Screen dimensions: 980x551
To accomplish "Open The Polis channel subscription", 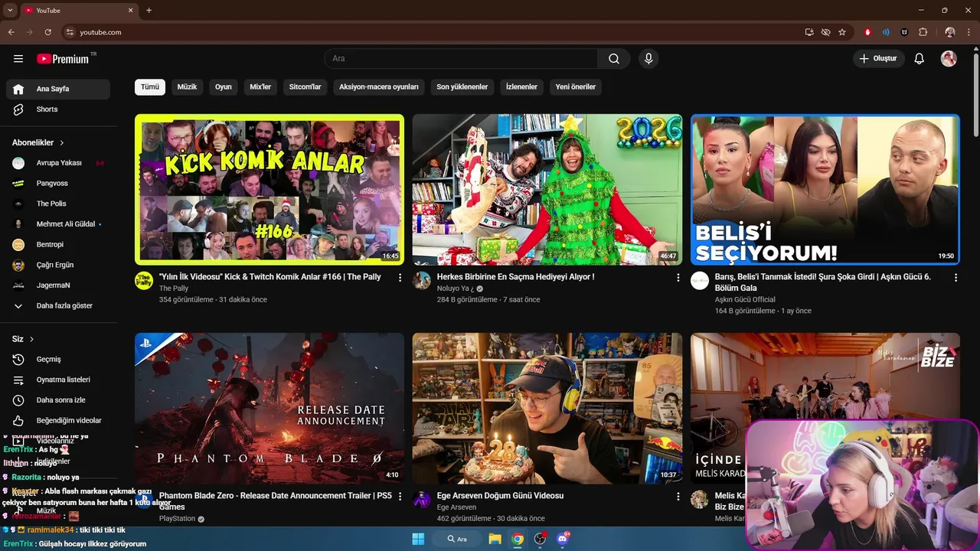I will coord(58,204).
